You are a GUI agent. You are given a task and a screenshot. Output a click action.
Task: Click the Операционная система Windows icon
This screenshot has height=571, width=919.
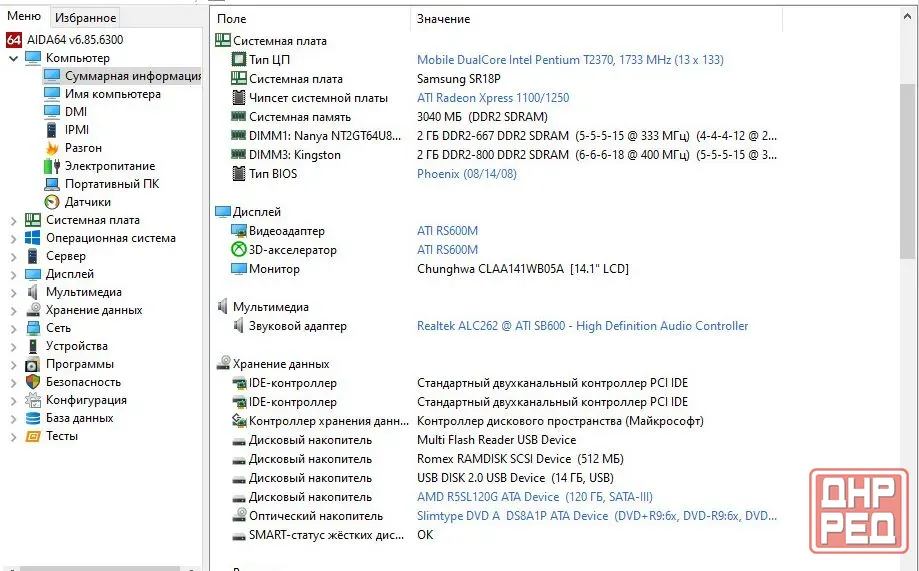pos(33,238)
